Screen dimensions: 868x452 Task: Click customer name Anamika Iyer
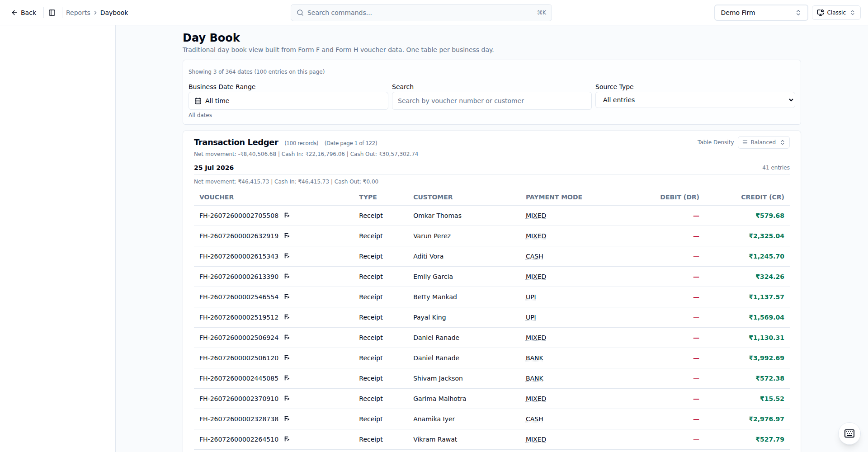click(434, 419)
